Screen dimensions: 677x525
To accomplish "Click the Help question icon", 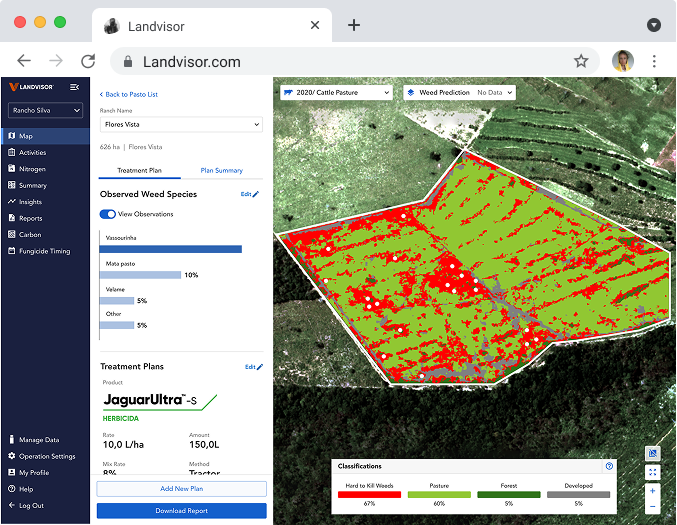I will click(12, 489).
